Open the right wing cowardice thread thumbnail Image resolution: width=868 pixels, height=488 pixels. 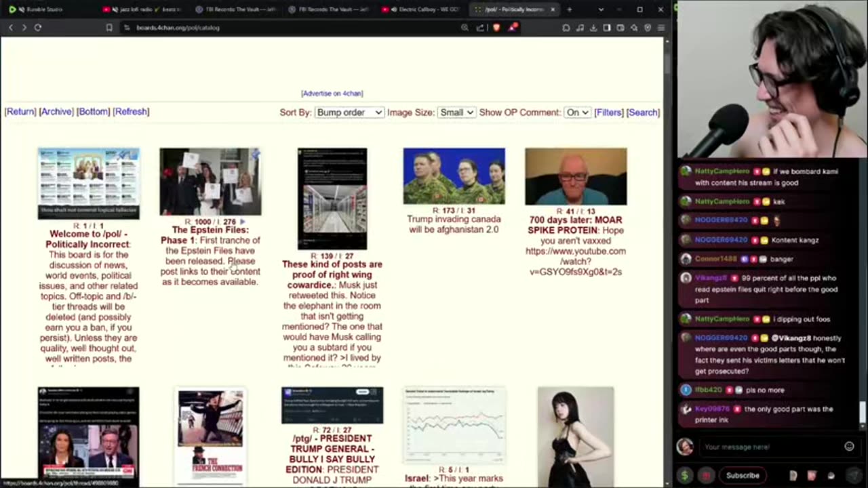(x=332, y=199)
